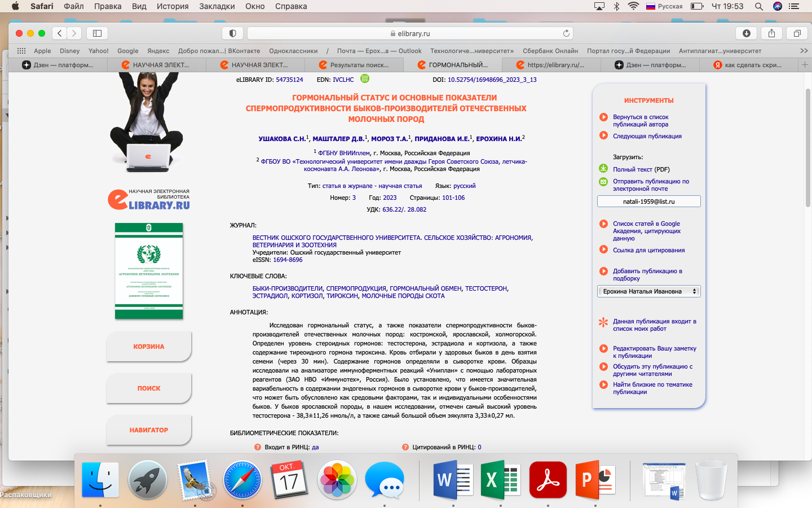Open Launchpad rocket in the Dock
Image resolution: width=812 pixels, height=508 pixels.
click(x=148, y=480)
